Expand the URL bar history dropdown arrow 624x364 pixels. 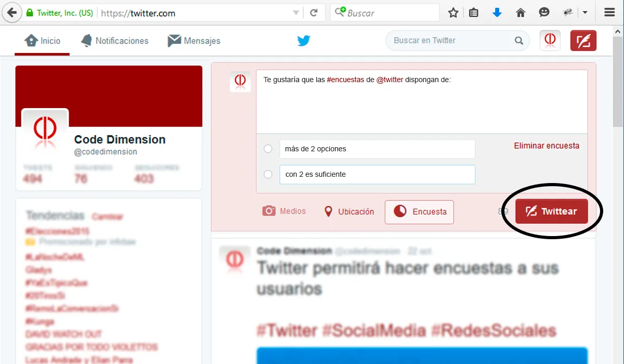[x=296, y=13]
